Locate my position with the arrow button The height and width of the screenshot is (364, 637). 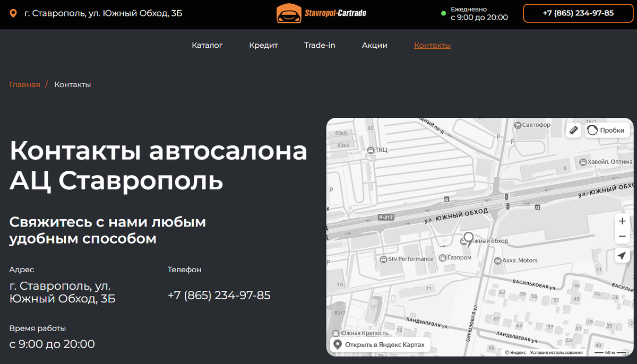point(622,256)
